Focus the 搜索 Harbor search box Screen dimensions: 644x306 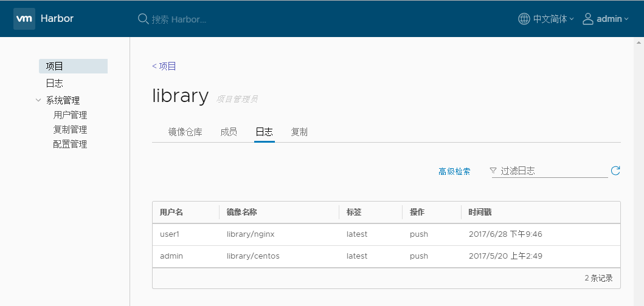pos(179,19)
